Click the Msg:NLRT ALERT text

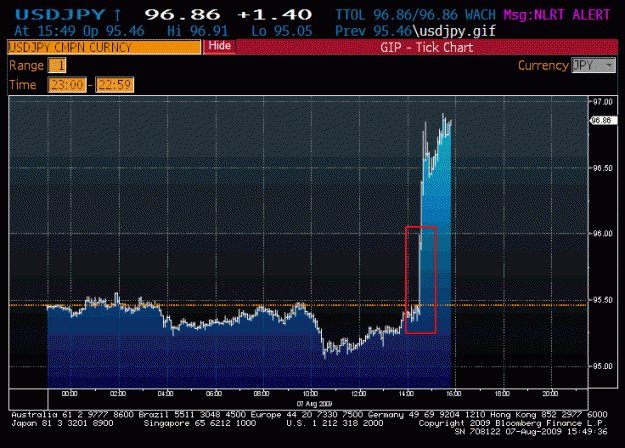click(557, 15)
